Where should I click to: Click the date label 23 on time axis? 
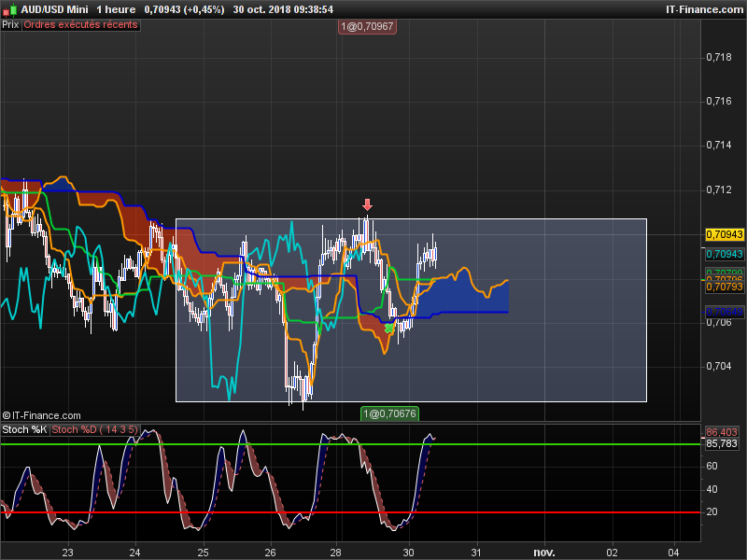tap(67, 553)
